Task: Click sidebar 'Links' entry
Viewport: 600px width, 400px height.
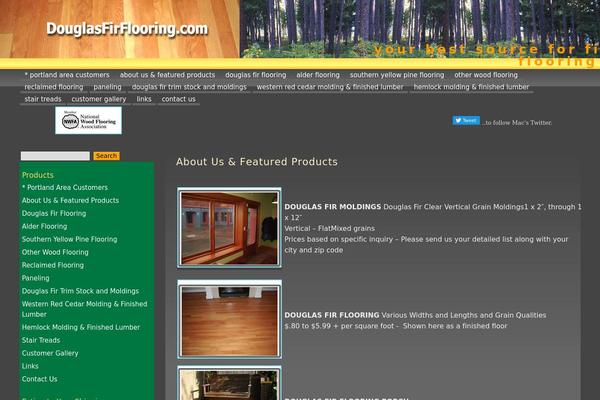Action: click(30, 366)
